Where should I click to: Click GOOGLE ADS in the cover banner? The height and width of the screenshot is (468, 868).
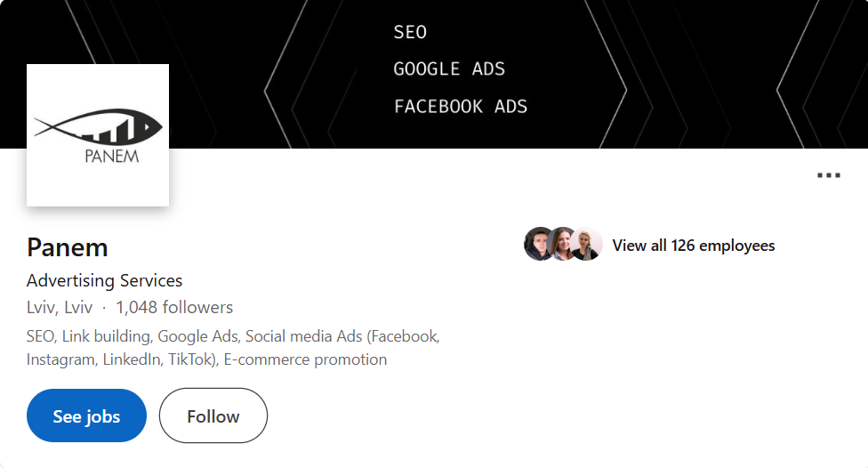pyautogui.click(x=449, y=69)
